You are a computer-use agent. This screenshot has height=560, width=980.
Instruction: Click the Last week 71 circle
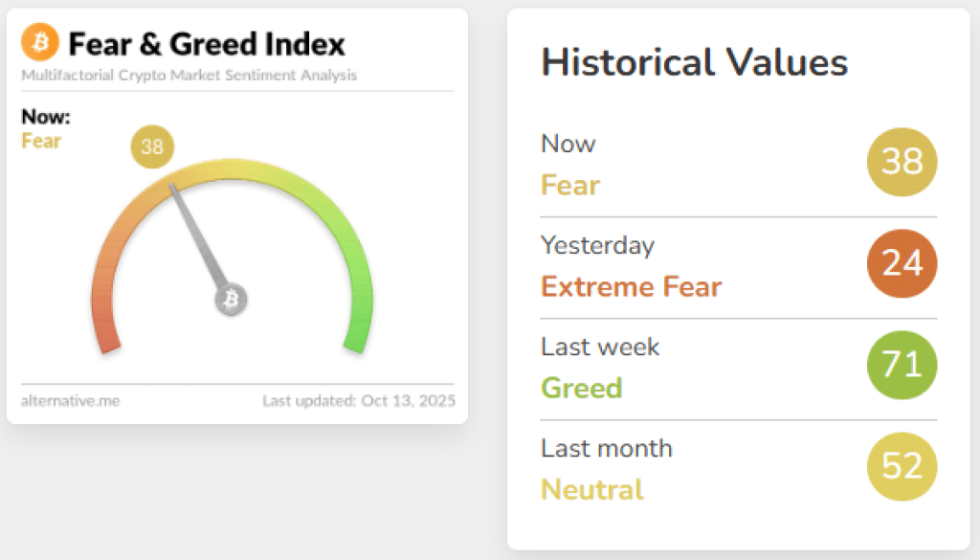tap(902, 365)
